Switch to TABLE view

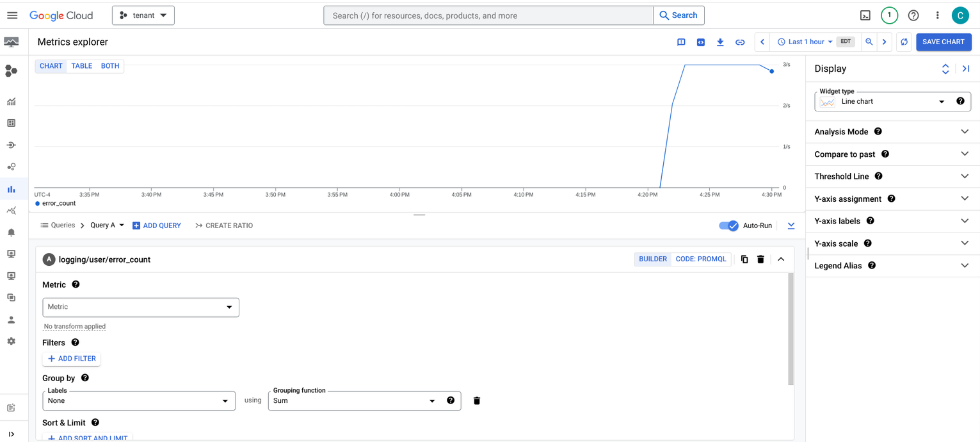point(82,66)
